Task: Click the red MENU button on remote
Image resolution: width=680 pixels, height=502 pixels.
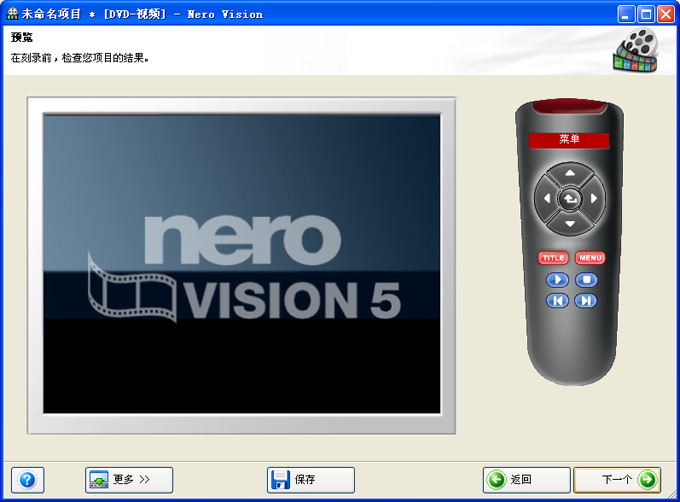Action: [x=590, y=258]
